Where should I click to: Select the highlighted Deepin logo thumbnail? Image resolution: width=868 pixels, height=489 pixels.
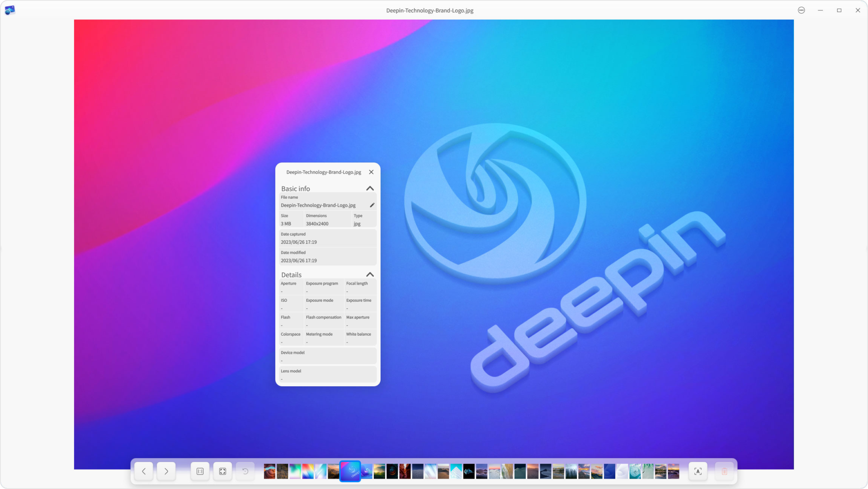pyautogui.click(x=350, y=471)
